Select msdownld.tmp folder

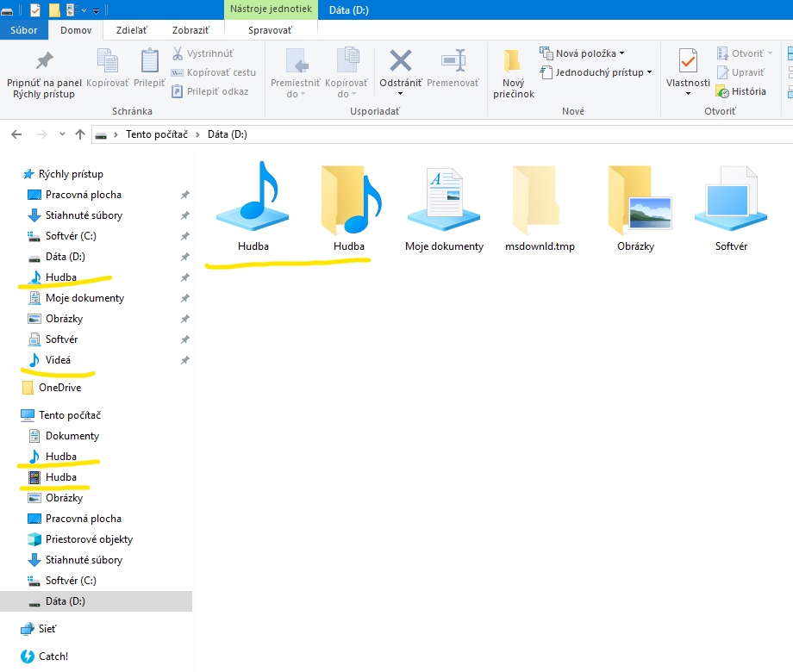tap(540, 209)
